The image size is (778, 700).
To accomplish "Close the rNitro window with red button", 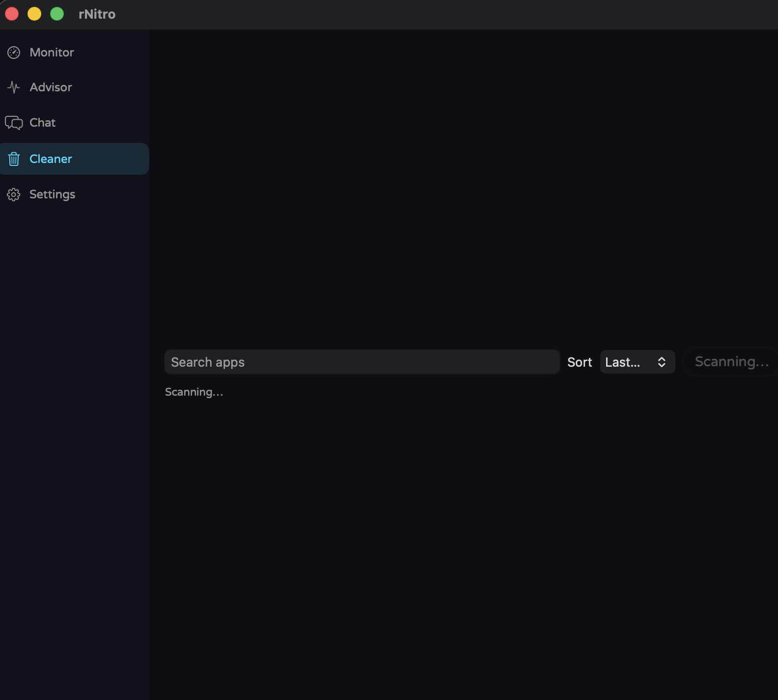I will click(x=12, y=14).
